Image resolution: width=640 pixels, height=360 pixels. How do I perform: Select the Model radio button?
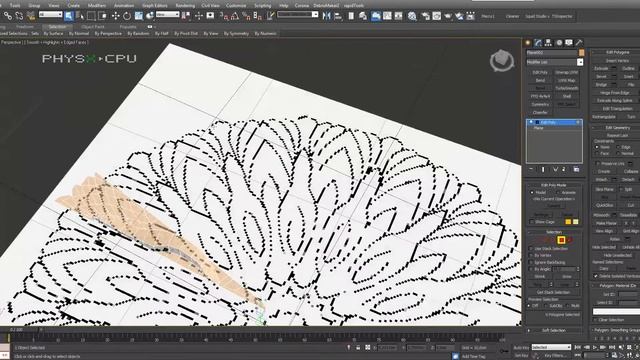coord(532,192)
